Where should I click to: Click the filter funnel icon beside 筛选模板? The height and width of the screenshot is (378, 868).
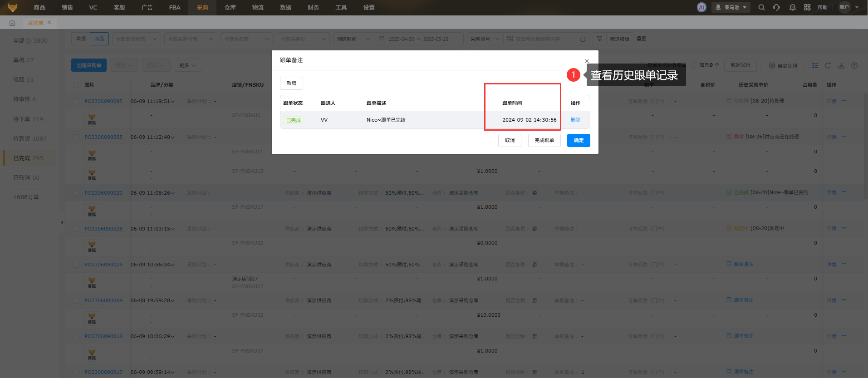pos(599,39)
